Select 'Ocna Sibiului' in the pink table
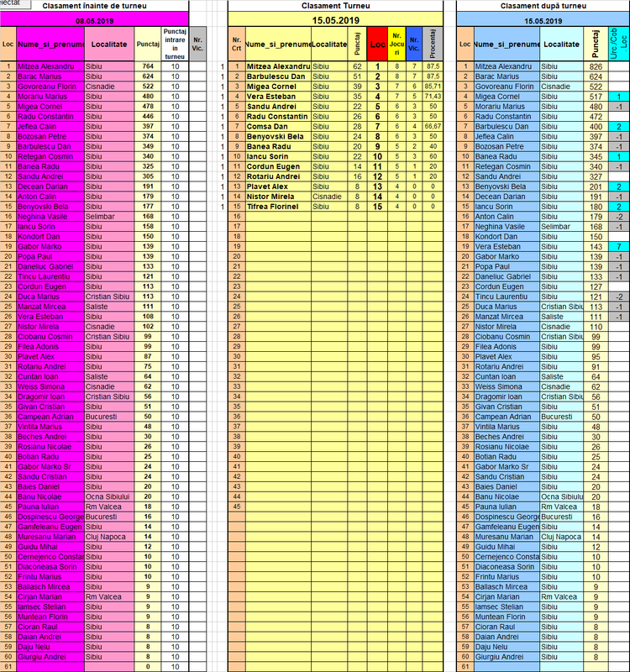This screenshot has width=630, height=672. (109, 496)
